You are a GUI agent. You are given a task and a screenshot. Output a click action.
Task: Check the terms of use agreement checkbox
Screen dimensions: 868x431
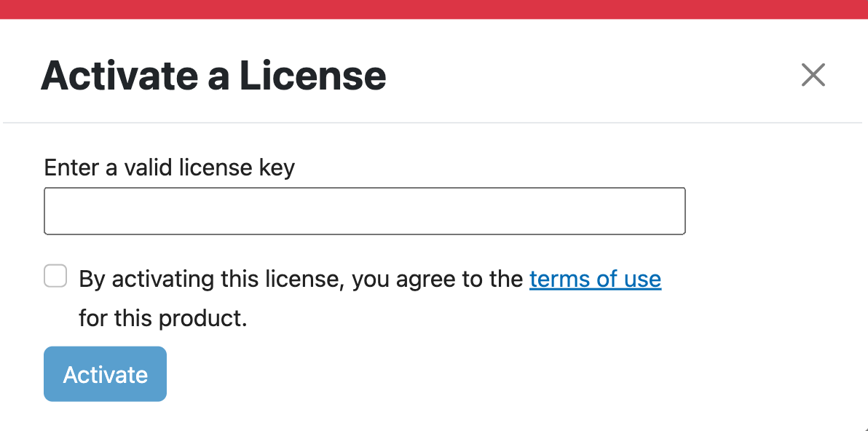coord(55,277)
